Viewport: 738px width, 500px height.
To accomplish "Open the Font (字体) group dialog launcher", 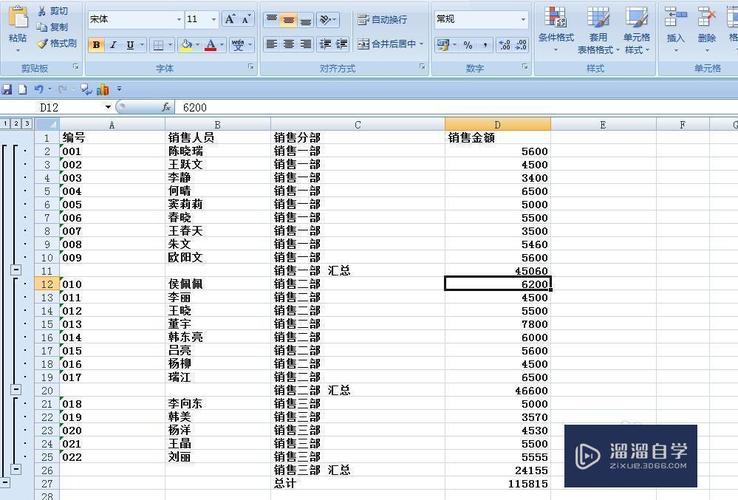I will click(x=251, y=67).
